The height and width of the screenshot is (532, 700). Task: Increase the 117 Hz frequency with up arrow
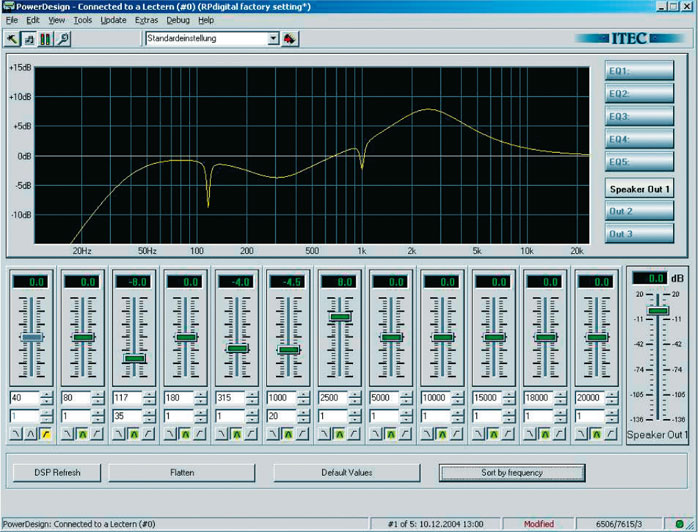point(151,393)
